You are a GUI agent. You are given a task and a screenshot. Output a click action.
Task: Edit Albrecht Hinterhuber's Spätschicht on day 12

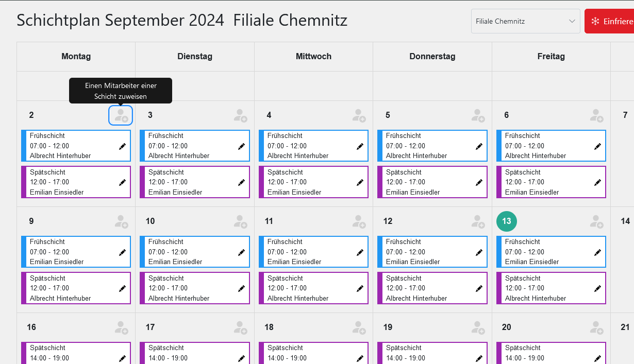click(479, 288)
